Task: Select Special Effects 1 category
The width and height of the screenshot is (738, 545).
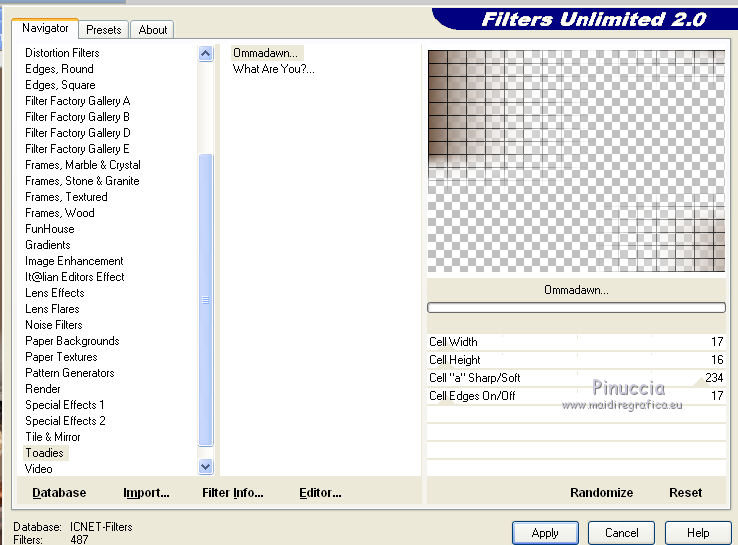Action: click(65, 405)
